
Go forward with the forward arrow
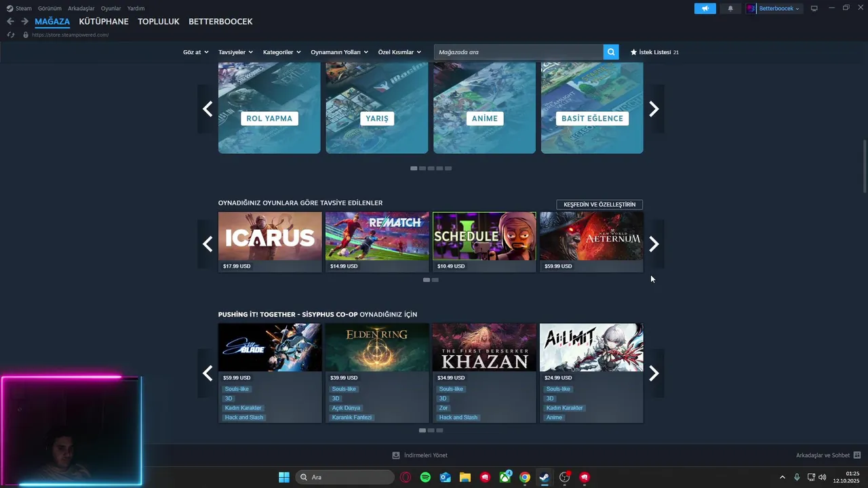[x=24, y=21]
